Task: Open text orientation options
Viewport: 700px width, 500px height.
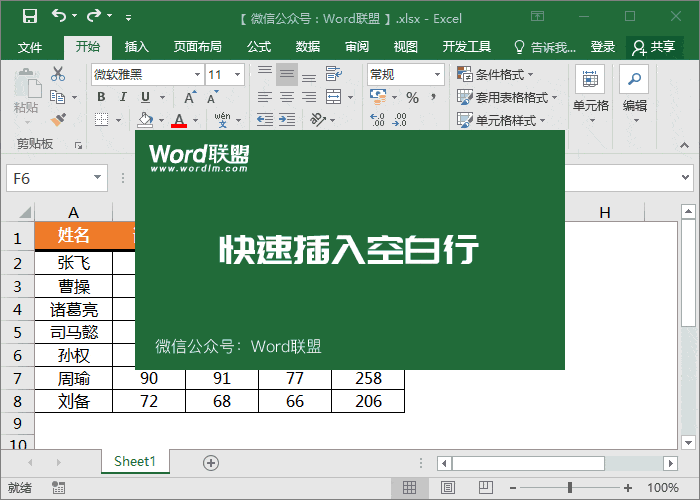Action: click(x=317, y=119)
